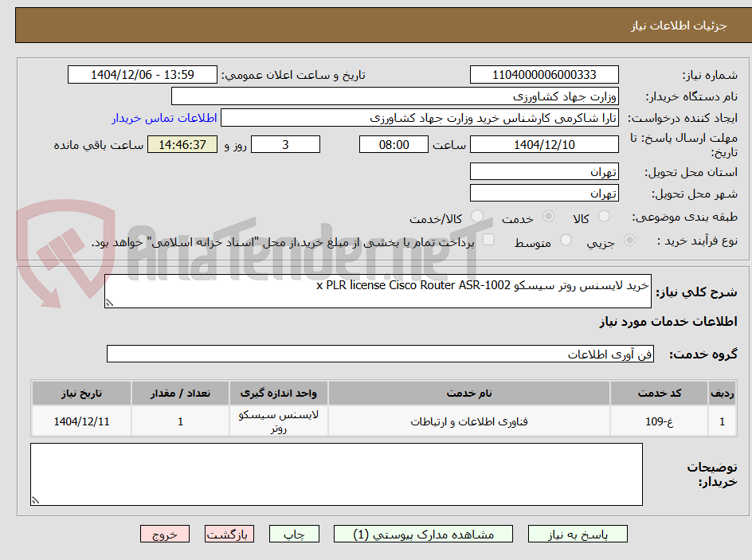752x560 pixels.
Task: Click the لایسنس سیسکو روتر unit cell
Action: point(279,421)
